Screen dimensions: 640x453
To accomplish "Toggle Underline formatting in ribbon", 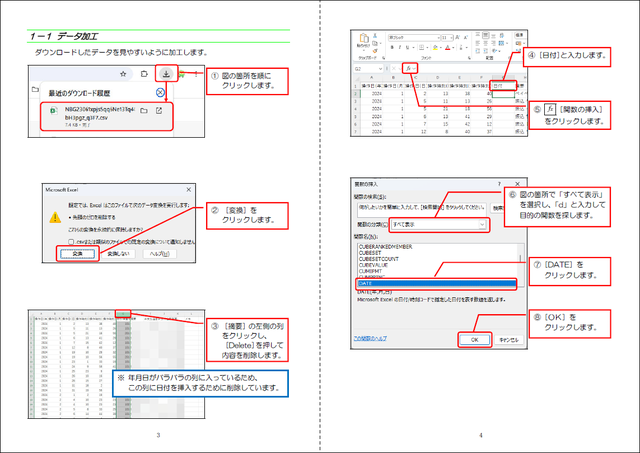I will pos(407,47).
